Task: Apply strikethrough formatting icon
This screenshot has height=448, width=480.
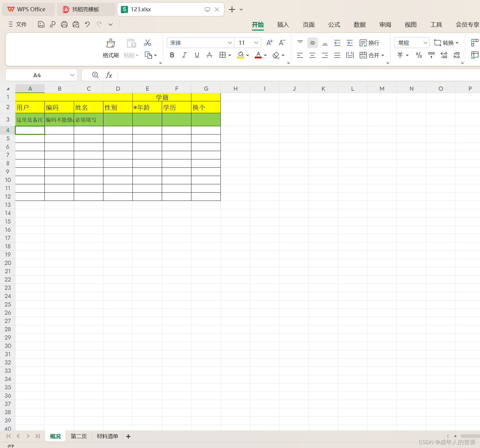Action: (x=209, y=55)
